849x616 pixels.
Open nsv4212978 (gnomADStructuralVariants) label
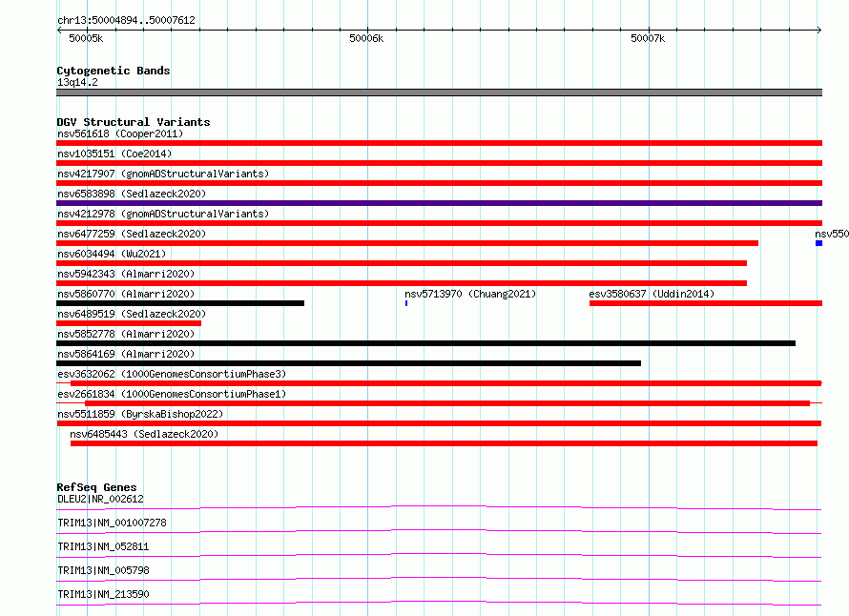click(x=163, y=214)
